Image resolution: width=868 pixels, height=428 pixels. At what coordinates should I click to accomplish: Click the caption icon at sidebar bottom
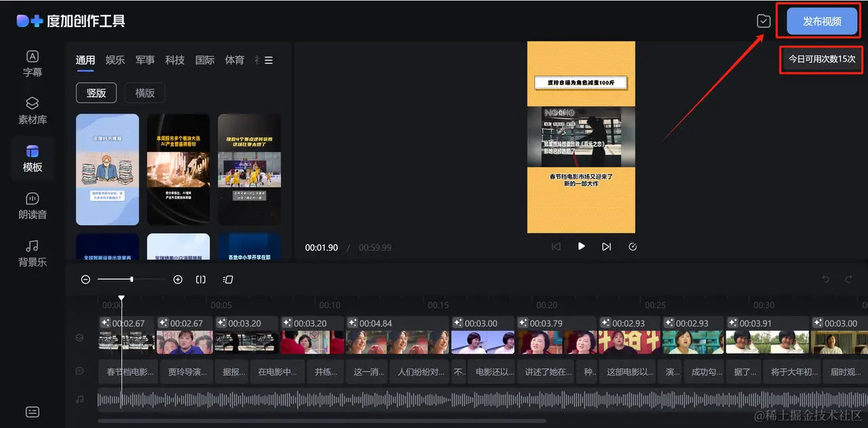click(x=32, y=412)
